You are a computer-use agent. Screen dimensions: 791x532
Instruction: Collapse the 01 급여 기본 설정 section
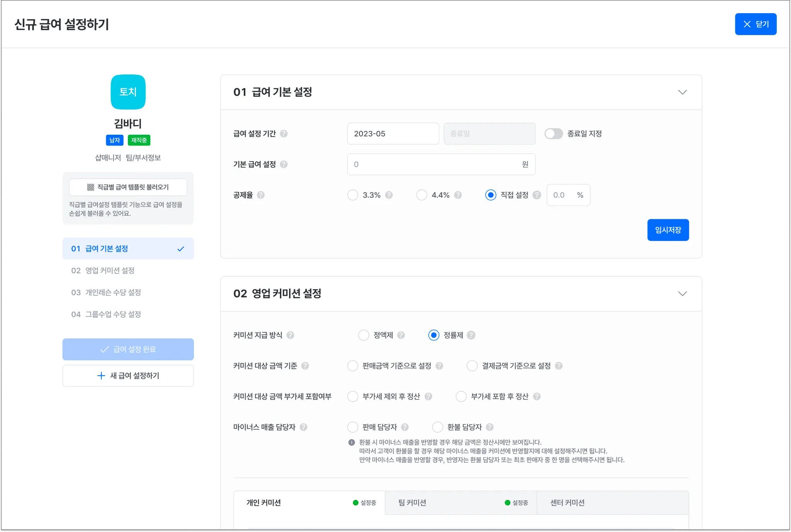[x=682, y=92]
